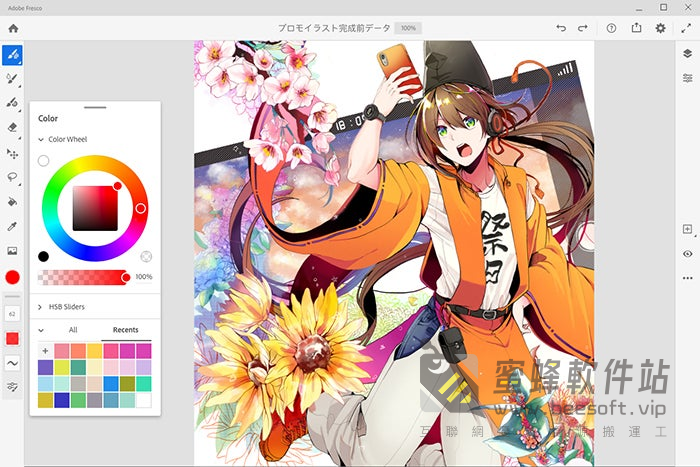Collapse the Color Wheel section
This screenshot has height=467, width=700.
tap(41, 139)
